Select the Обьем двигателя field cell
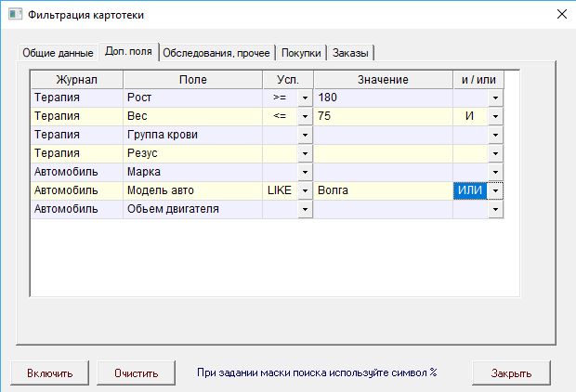Screen dimensions: 576x392 click(193, 209)
